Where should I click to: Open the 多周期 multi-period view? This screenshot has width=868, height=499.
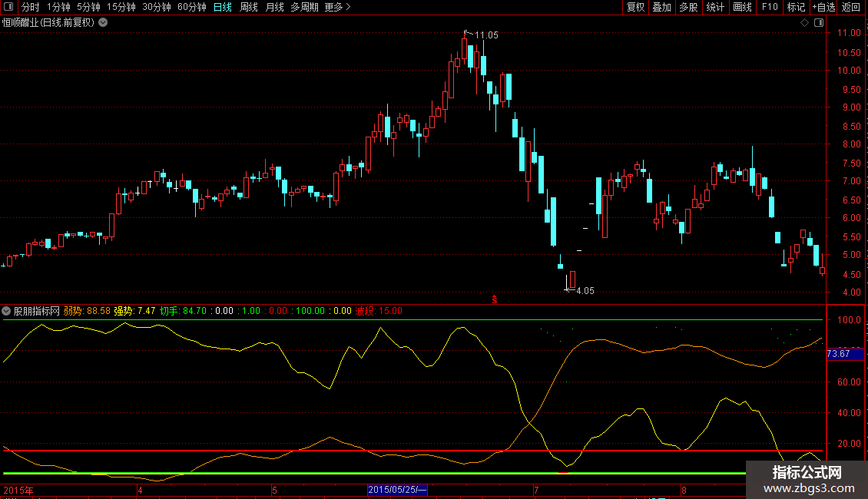pyautogui.click(x=304, y=7)
